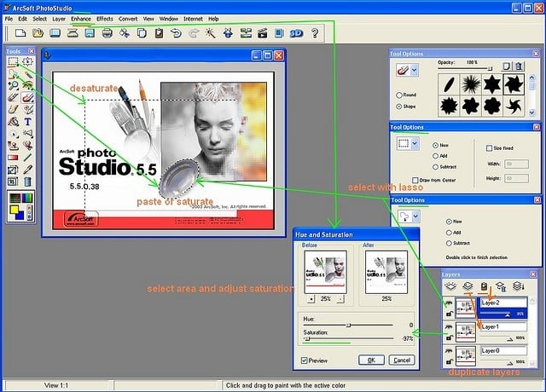The image size is (546, 392).
Task: Click the delete layer icon in Layers panel
Action: (501, 286)
